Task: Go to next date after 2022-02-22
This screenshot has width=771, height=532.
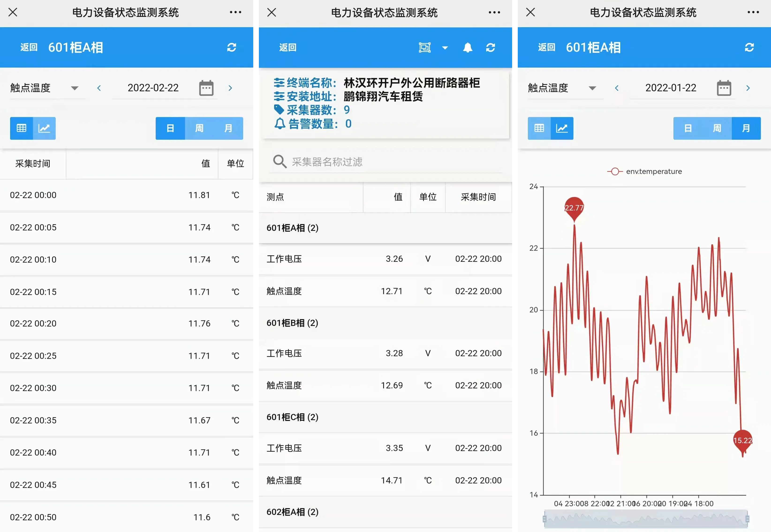Action: coord(230,88)
